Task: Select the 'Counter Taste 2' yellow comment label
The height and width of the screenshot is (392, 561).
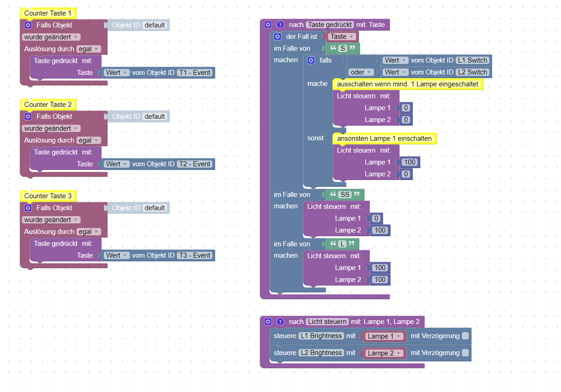Action: (x=48, y=105)
